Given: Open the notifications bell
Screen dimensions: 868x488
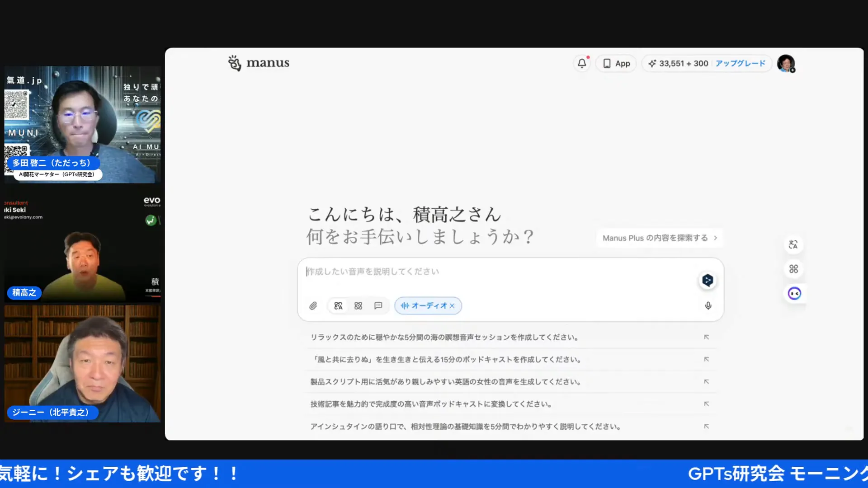Looking at the screenshot, I should click(x=582, y=63).
